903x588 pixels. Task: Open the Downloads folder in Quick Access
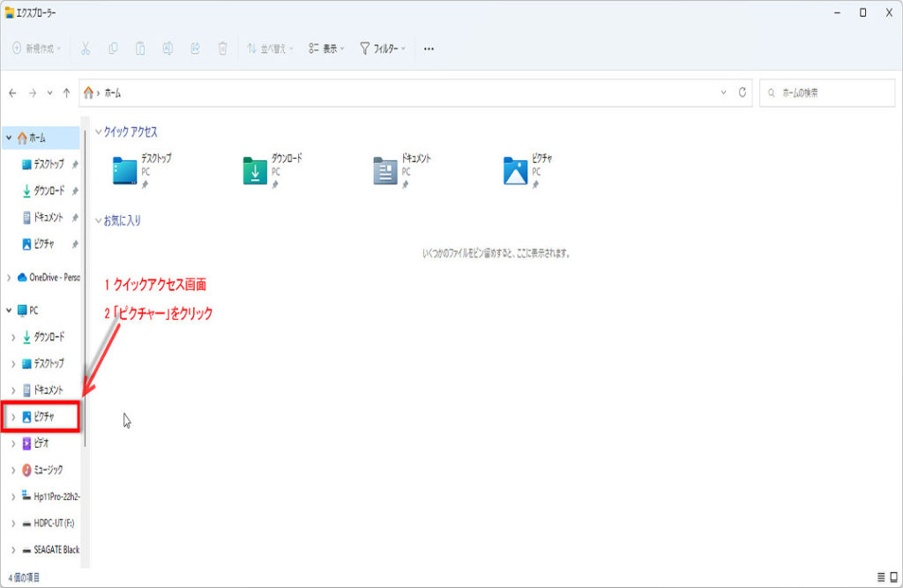pyautogui.click(x=272, y=170)
